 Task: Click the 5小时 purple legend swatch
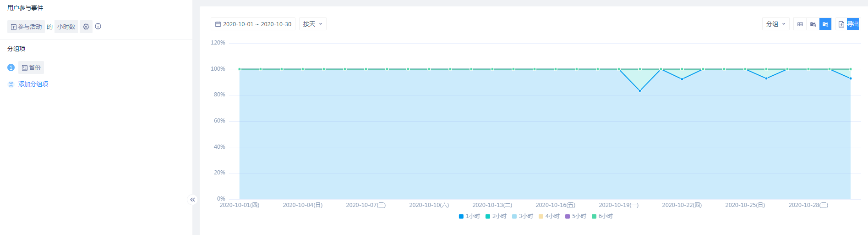click(x=568, y=216)
